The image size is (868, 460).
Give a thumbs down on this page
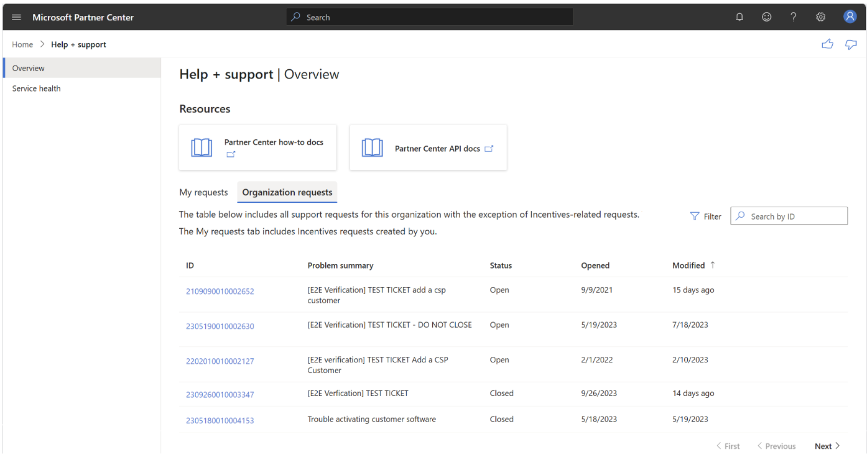pyautogui.click(x=851, y=44)
